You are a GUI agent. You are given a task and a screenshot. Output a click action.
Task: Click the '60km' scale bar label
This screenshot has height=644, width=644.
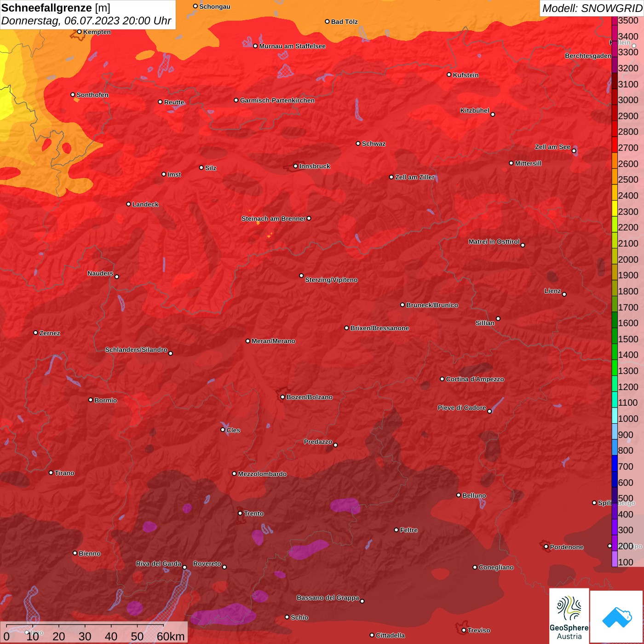tap(171, 636)
